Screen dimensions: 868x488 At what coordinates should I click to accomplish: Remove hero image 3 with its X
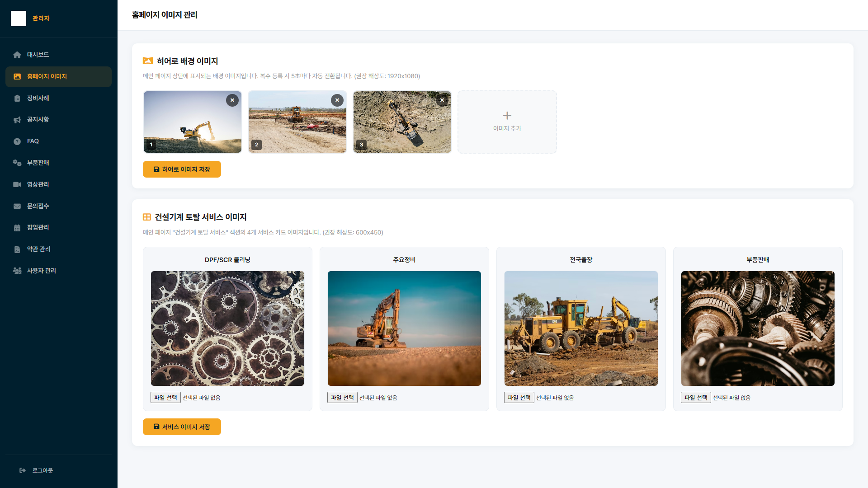[x=442, y=100]
